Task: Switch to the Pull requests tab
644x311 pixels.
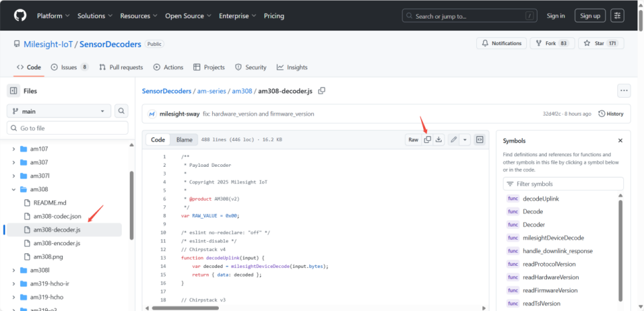Action: click(121, 67)
